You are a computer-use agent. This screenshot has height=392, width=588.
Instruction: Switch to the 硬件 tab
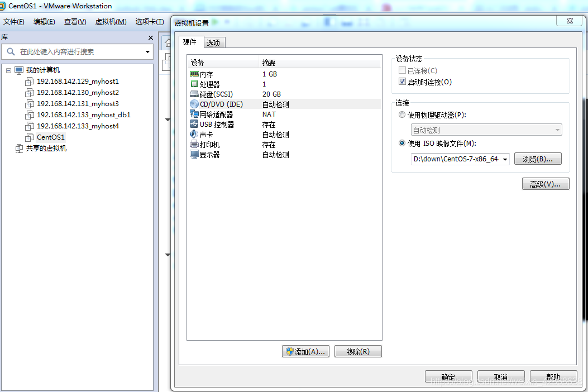pos(190,42)
